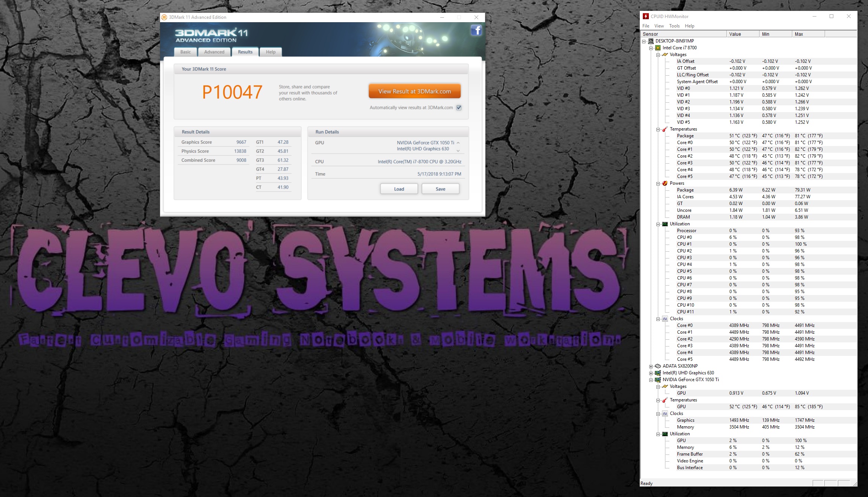This screenshot has height=497, width=868.
Task: Collapse the CPU Utilization section
Action: pos(658,224)
